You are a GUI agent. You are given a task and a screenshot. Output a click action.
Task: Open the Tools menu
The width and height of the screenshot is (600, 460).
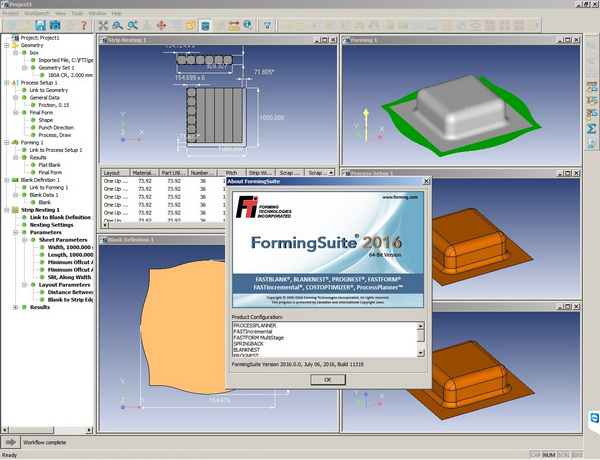click(x=77, y=13)
